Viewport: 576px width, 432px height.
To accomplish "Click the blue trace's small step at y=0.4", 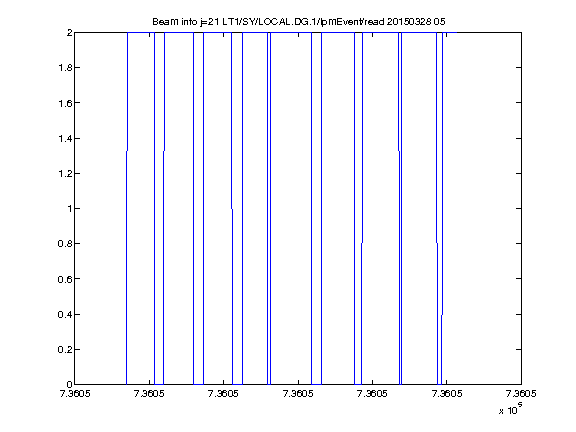I will coord(442,314).
